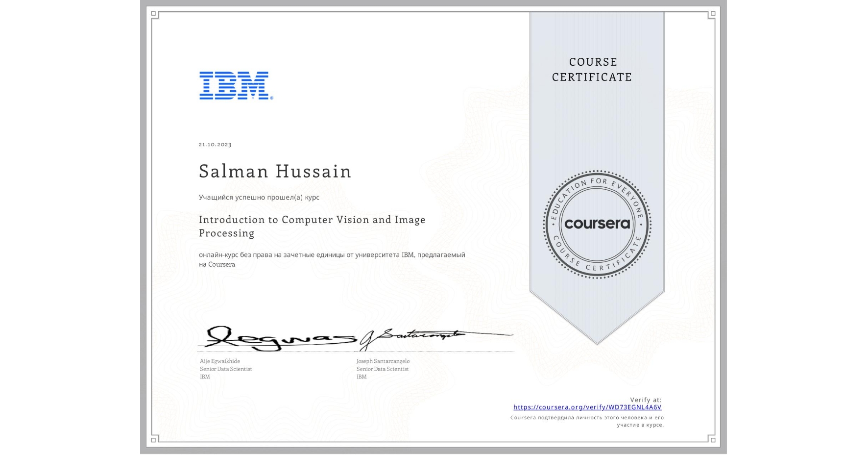
Task: Click 'Senior Data Scientist' under Joseph Santarcangelo
Action: click(x=382, y=369)
